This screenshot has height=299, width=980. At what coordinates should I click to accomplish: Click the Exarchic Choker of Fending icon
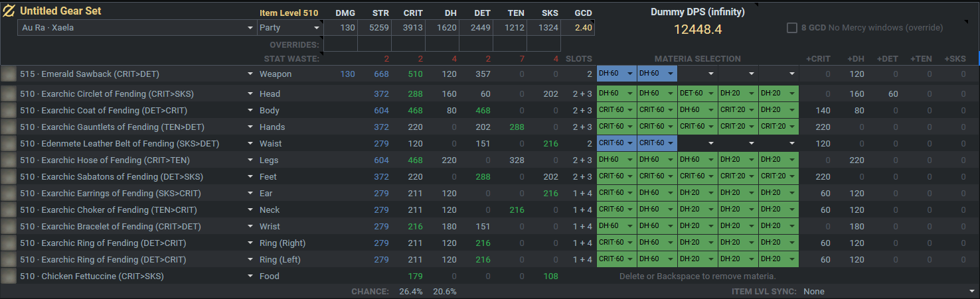(x=9, y=210)
